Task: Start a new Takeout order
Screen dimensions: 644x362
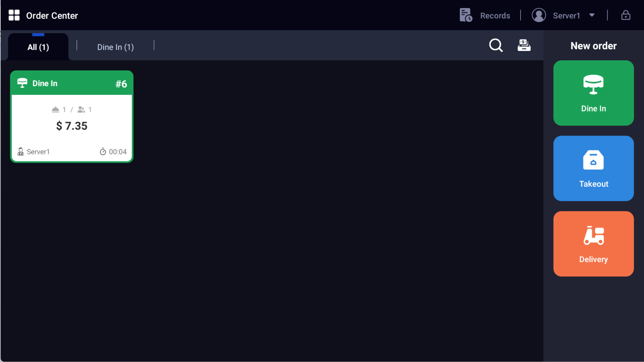Action: (x=593, y=168)
